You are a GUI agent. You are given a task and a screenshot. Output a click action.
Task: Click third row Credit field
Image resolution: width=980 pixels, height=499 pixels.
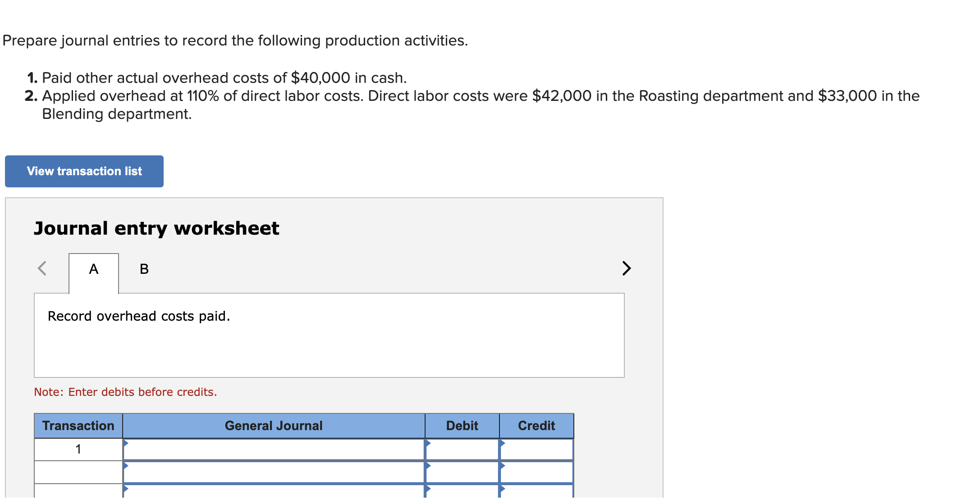[x=536, y=492]
